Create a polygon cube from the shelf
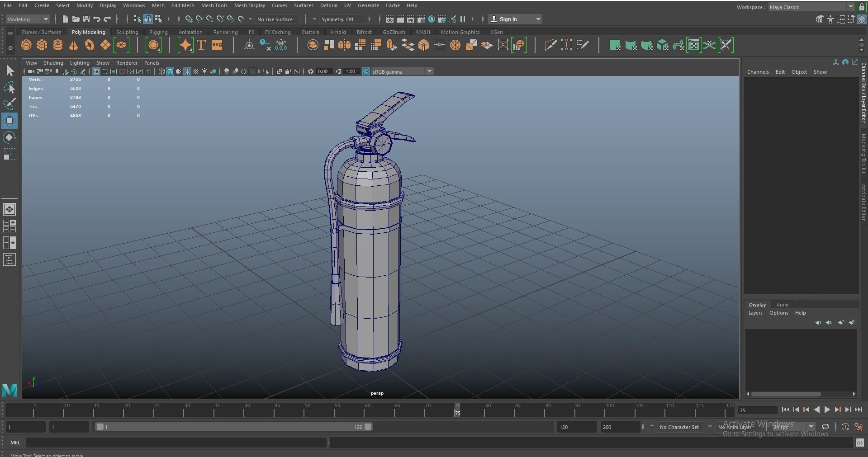 tap(42, 45)
